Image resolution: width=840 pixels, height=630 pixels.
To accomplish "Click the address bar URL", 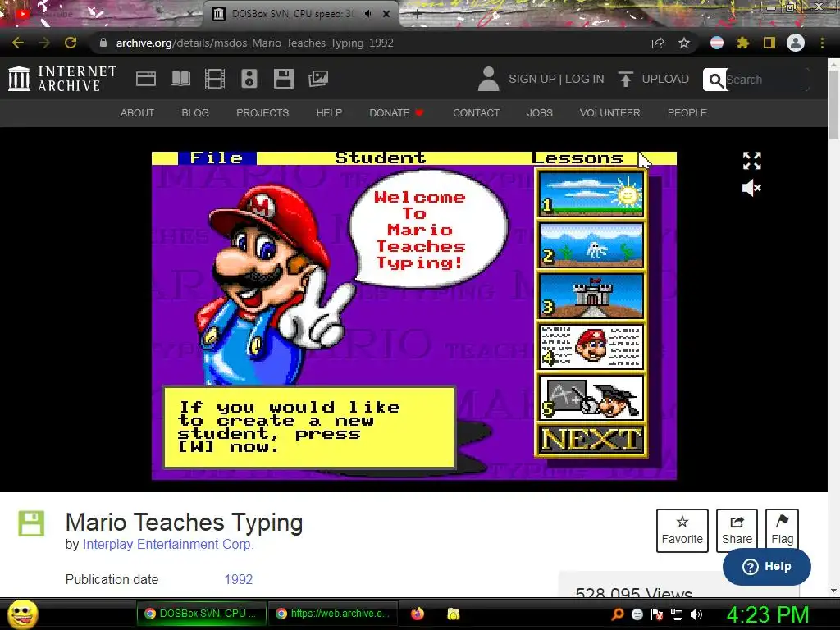I will [x=255, y=43].
